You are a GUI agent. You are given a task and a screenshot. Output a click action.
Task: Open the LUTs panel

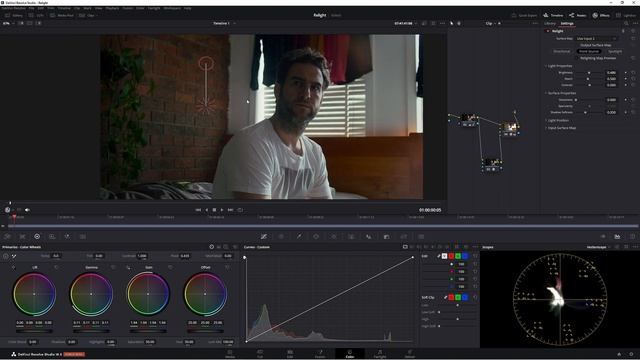coord(36,16)
